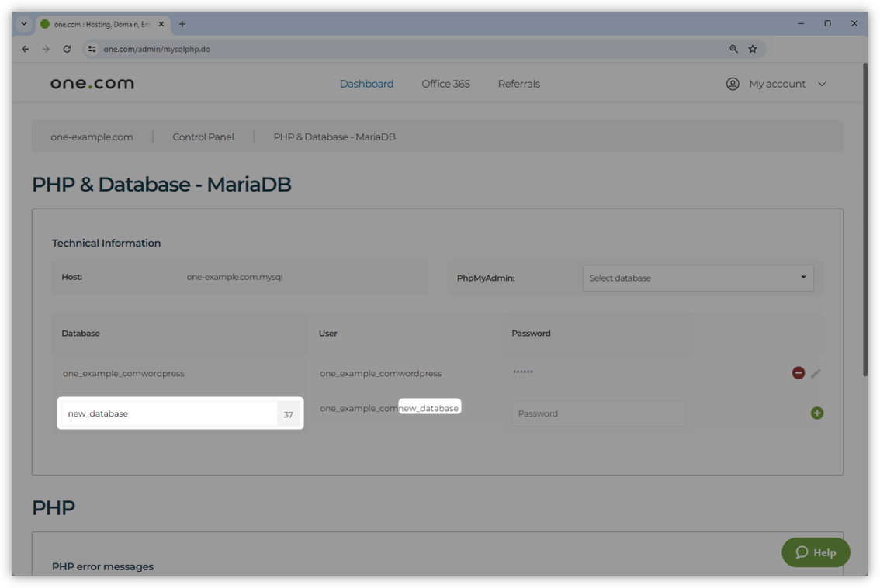
Task: Open the Referrals navigation item
Action: (518, 84)
